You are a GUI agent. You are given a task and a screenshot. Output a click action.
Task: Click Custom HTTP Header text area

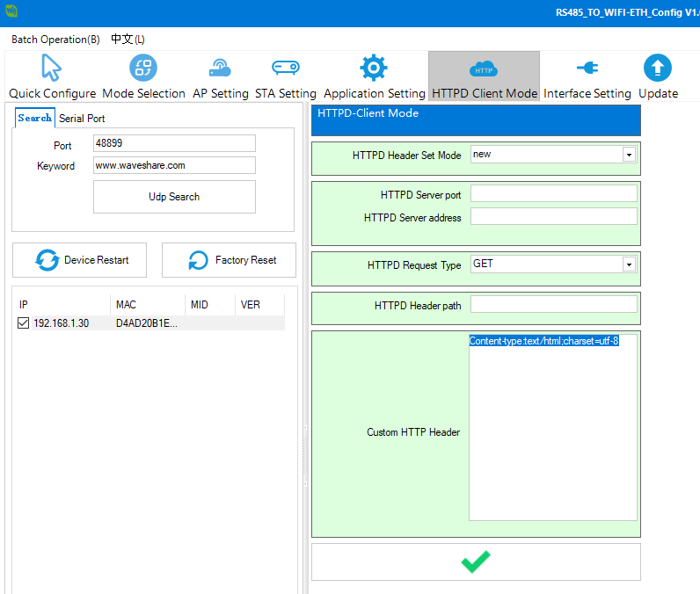click(553, 427)
